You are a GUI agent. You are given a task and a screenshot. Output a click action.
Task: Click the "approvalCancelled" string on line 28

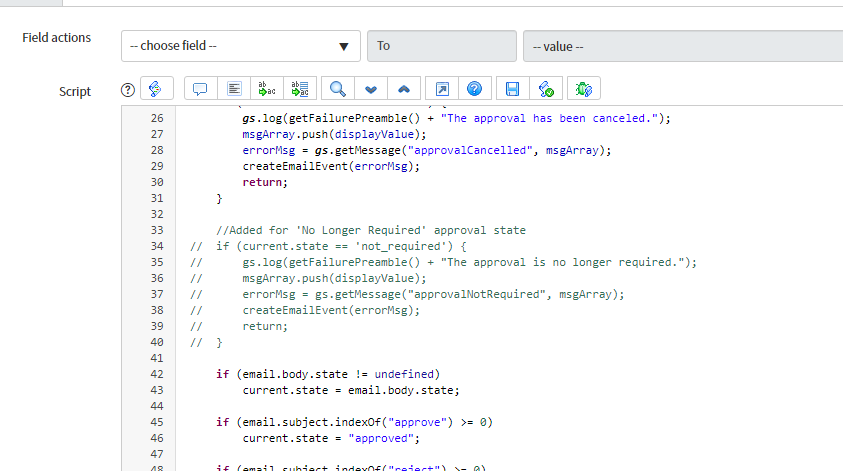[x=470, y=151]
